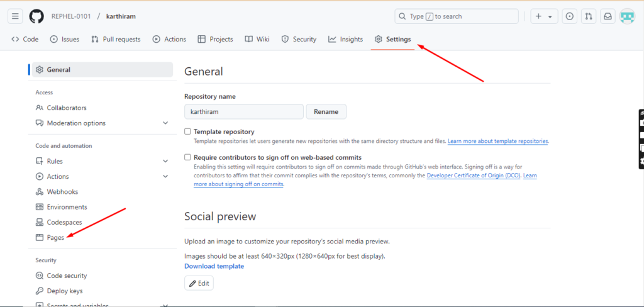Switch to the Insights tab
The height and width of the screenshot is (307, 644).
point(345,39)
